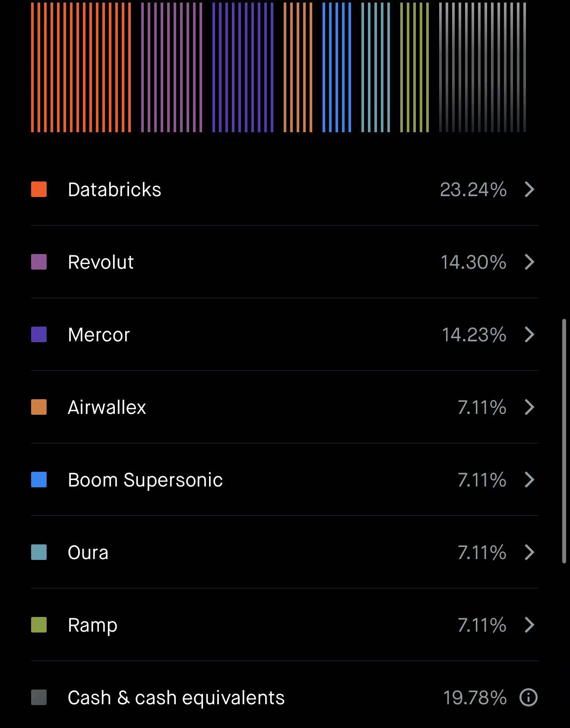
Task: Select the purple Revolut color square
Action: tap(39, 262)
